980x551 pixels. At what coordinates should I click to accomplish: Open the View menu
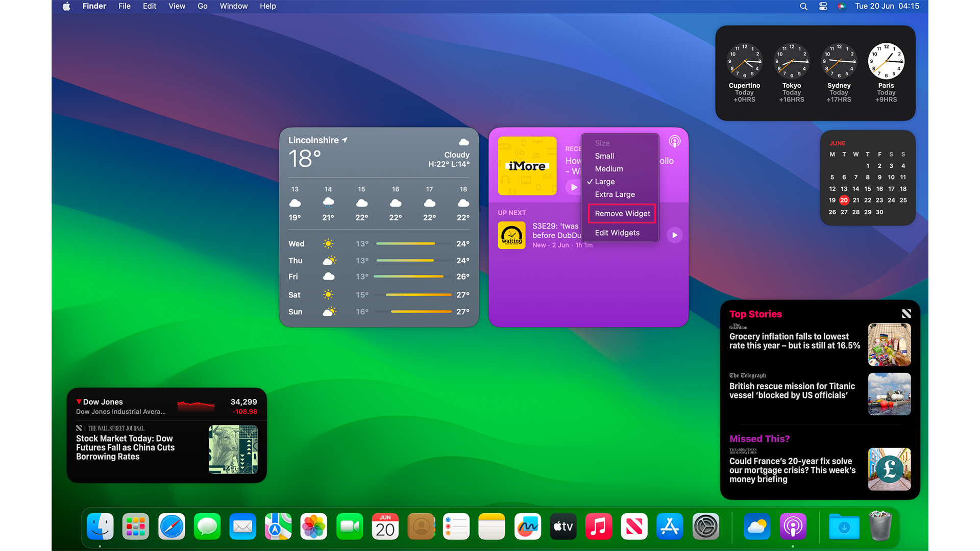(177, 6)
